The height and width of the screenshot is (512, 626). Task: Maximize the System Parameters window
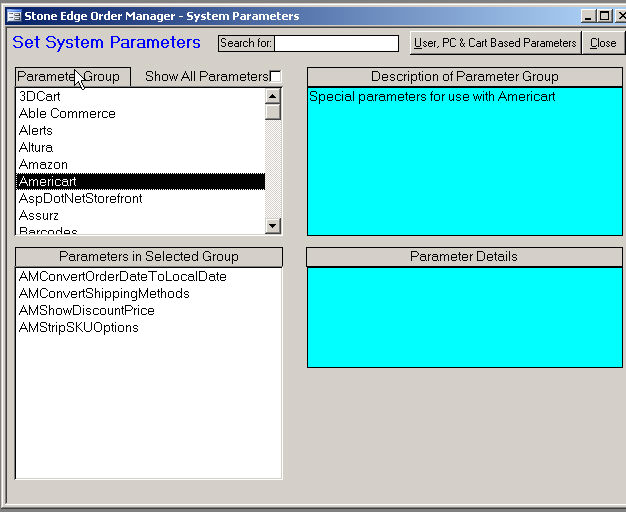tap(604, 16)
